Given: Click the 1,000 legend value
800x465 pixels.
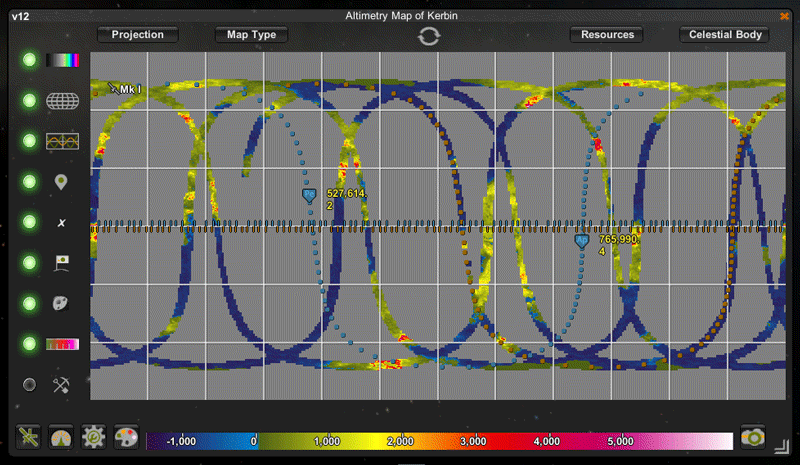Looking at the screenshot, I should pyautogui.click(x=327, y=441).
